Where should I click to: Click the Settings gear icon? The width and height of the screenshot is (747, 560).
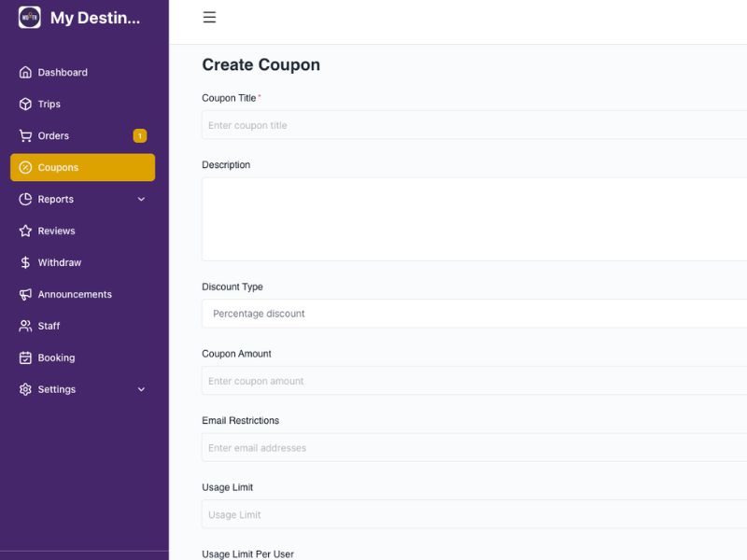click(x=25, y=389)
